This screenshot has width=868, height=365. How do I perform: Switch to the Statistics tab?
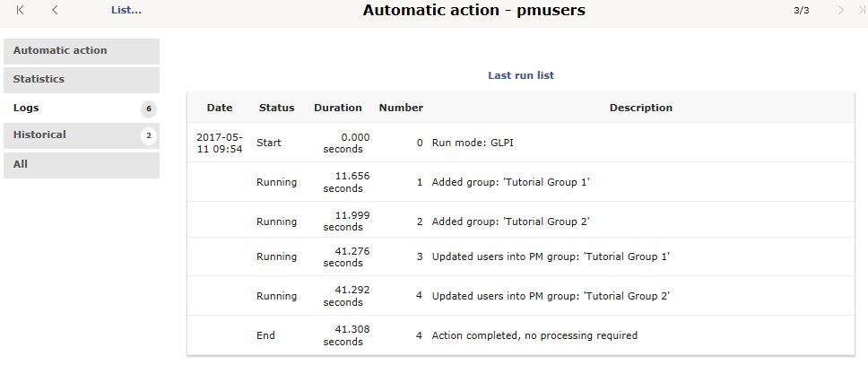pyautogui.click(x=82, y=80)
